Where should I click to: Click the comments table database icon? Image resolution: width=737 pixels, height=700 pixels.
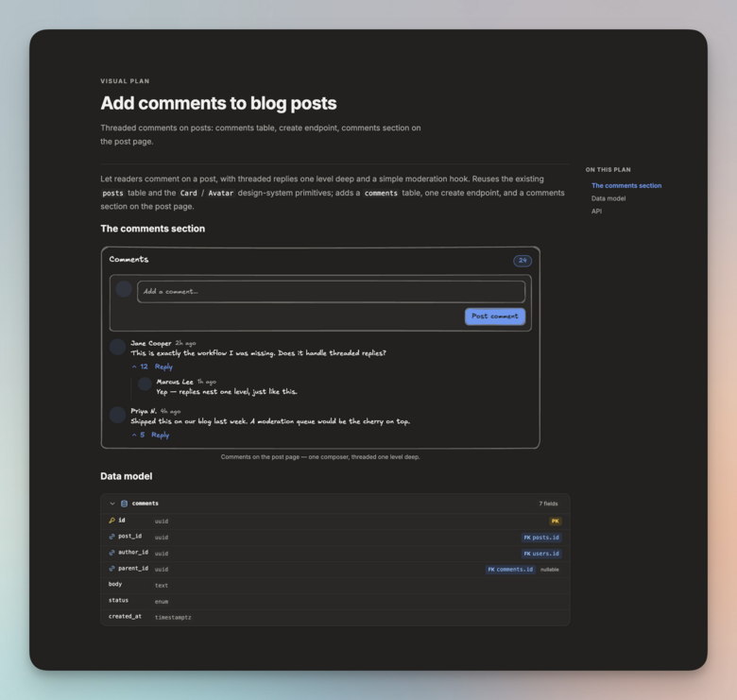click(124, 504)
